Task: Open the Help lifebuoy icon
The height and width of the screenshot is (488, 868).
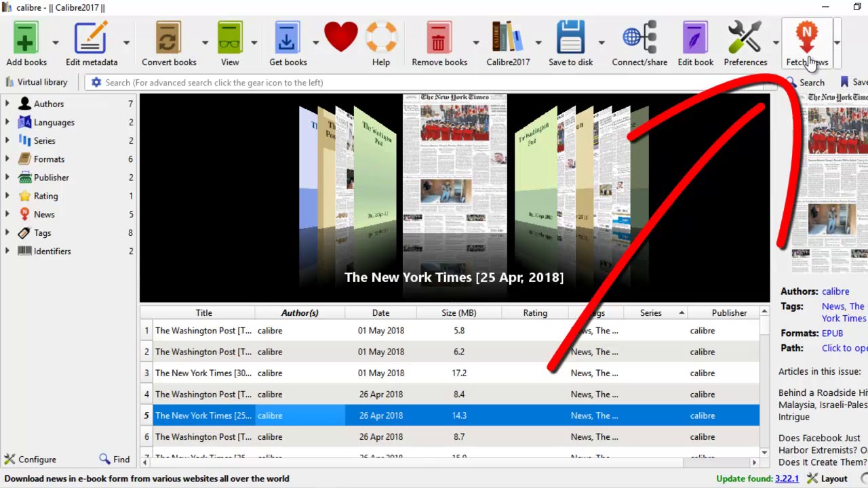Action: pyautogui.click(x=381, y=37)
